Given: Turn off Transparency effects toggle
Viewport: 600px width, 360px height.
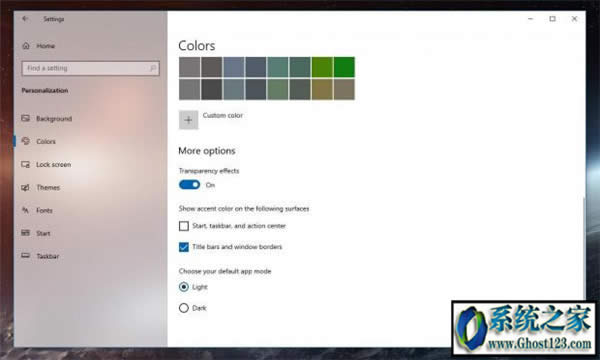Looking at the screenshot, I should [189, 185].
